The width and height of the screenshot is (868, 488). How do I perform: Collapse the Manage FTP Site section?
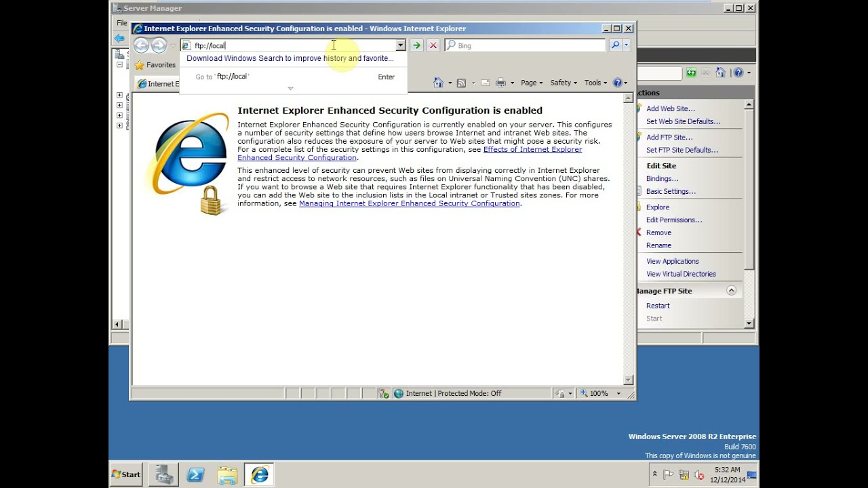click(731, 291)
